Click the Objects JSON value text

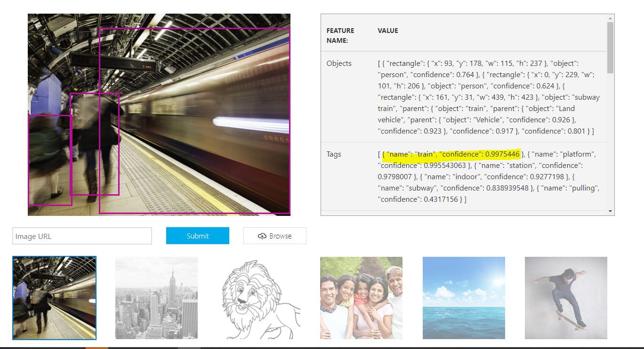click(489, 97)
